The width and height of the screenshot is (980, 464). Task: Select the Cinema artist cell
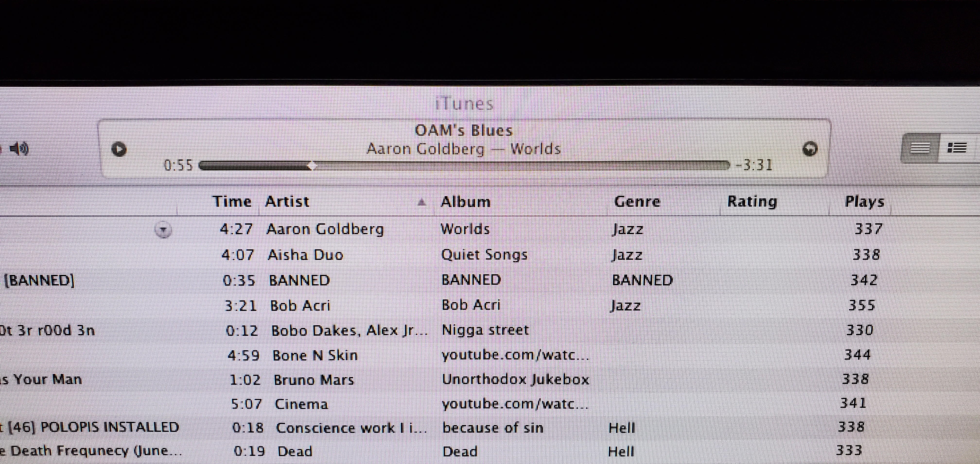coord(301,404)
